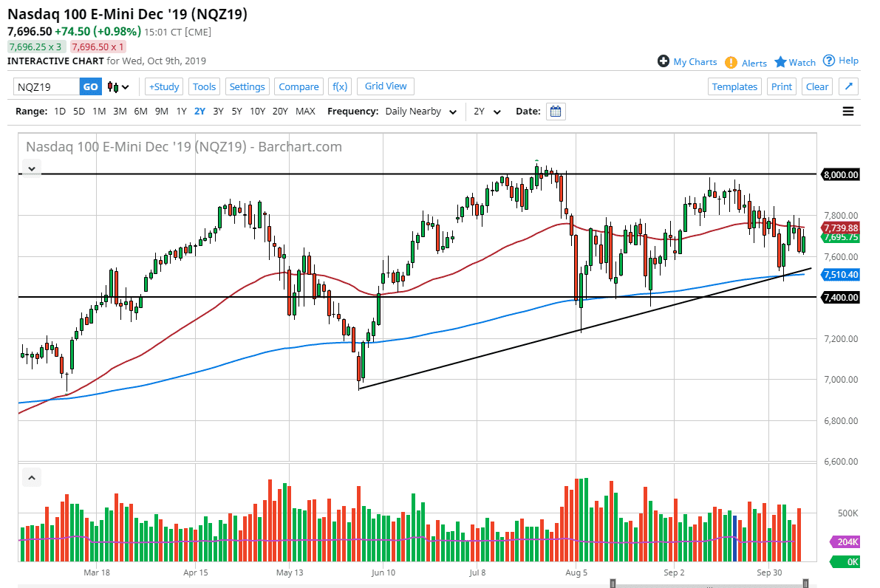Collapse the volume pane chevron

32,478
